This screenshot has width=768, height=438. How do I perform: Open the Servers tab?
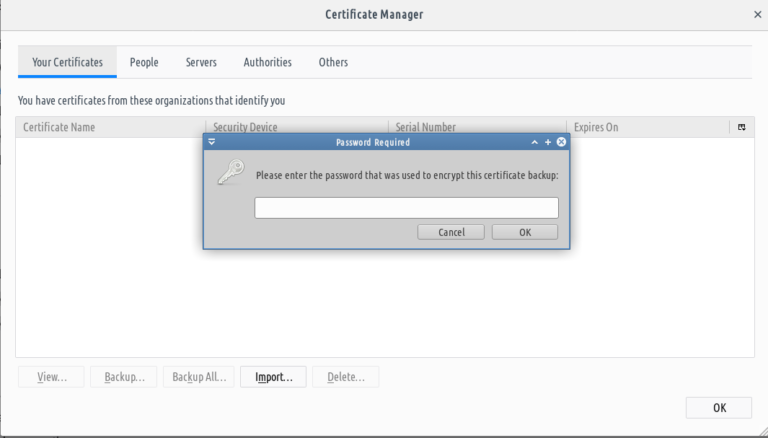click(x=201, y=62)
